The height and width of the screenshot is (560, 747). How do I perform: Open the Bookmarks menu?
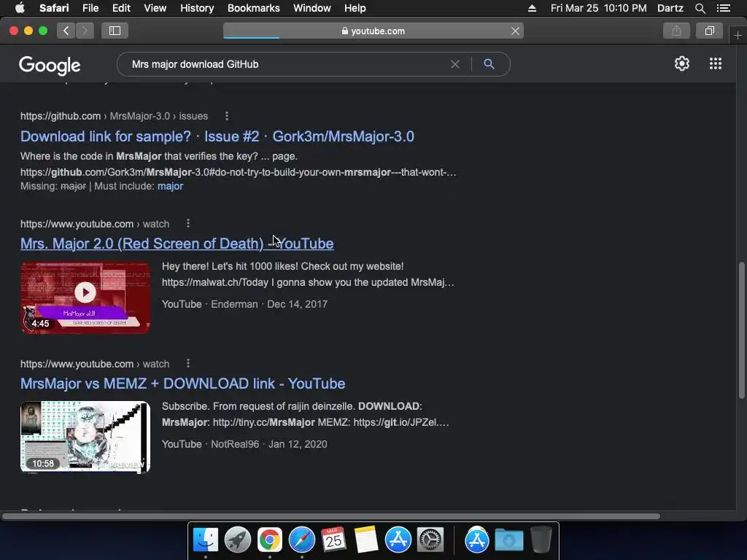tap(253, 8)
